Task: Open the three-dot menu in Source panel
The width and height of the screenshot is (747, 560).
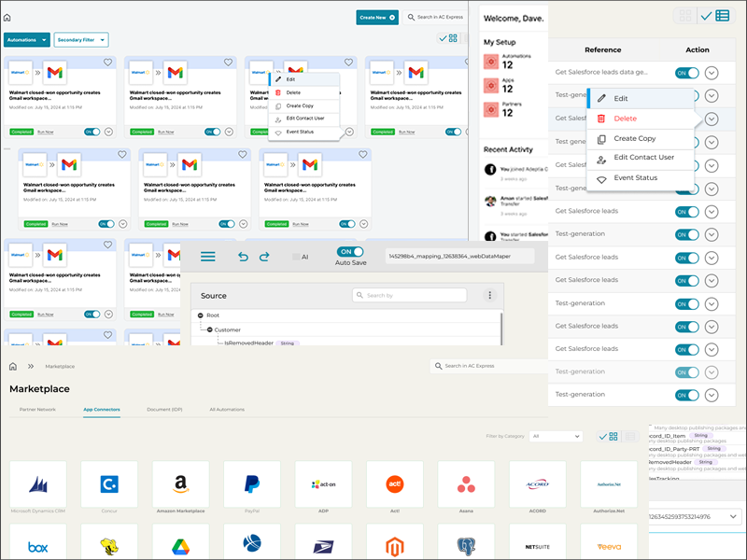Action: (x=489, y=295)
